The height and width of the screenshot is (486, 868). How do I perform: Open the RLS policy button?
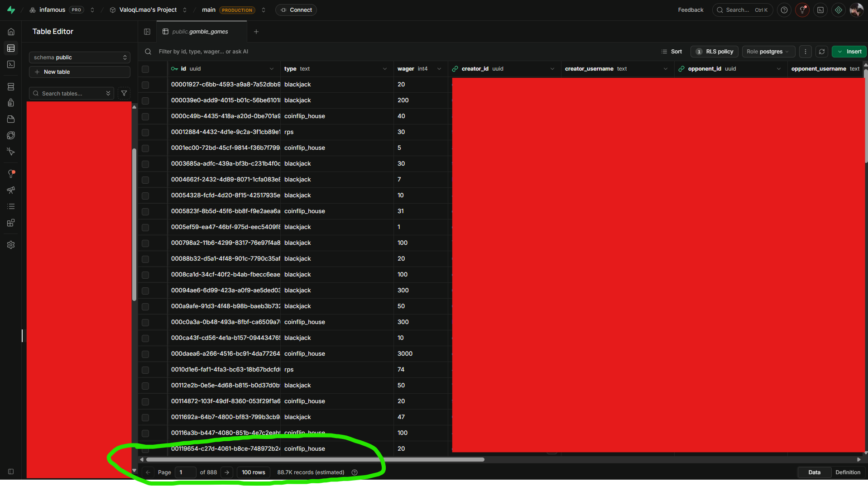click(715, 52)
